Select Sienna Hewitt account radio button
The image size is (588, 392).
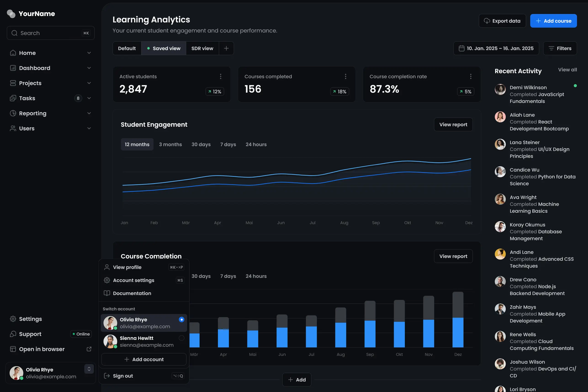click(x=182, y=338)
